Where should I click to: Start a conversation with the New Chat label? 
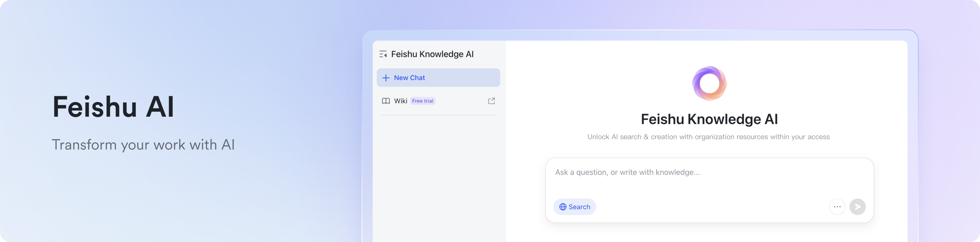(x=409, y=78)
